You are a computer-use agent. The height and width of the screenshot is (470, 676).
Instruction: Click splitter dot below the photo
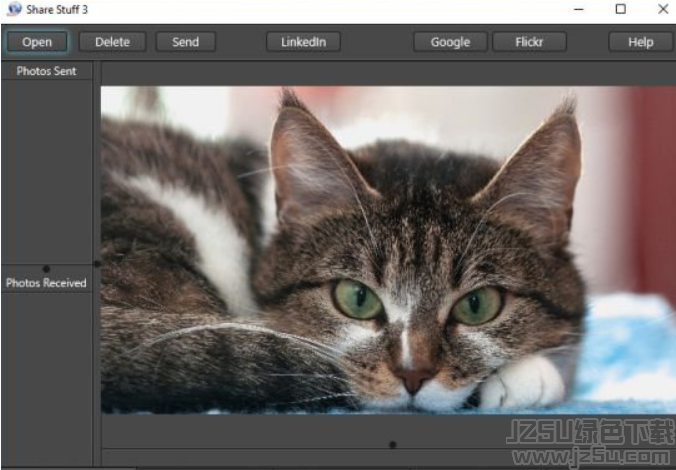click(393, 445)
